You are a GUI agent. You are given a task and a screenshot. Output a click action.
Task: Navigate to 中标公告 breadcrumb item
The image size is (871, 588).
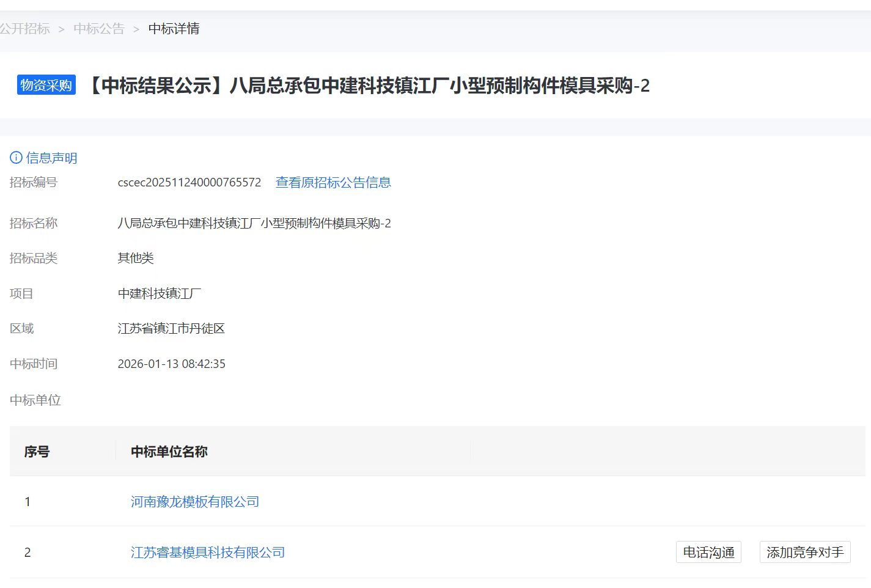point(98,29)
